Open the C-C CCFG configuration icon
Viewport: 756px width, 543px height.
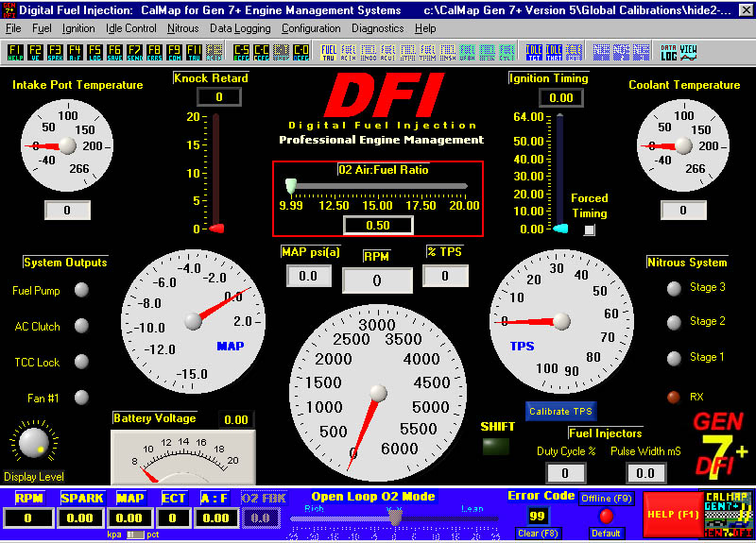pos(262,52)
